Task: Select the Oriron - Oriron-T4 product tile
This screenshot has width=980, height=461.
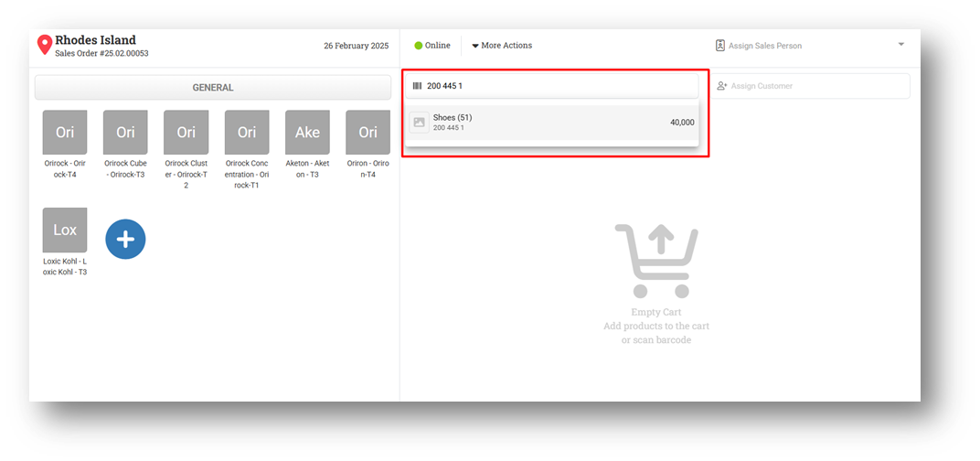Action: 368,145
